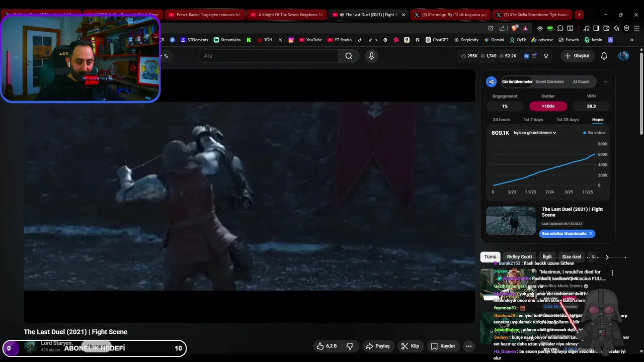
Task: Open the ChatGPT bookmark
Action: [437, 40]
